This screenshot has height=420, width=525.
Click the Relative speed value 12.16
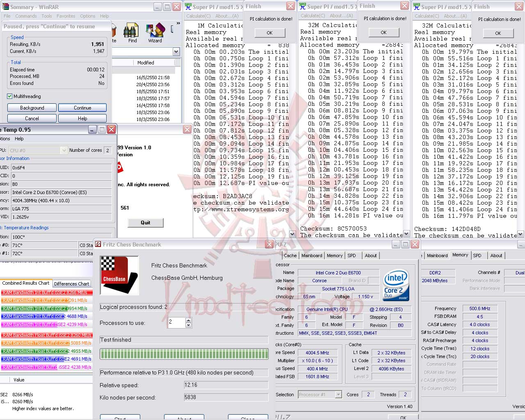[x=226, y=385]
